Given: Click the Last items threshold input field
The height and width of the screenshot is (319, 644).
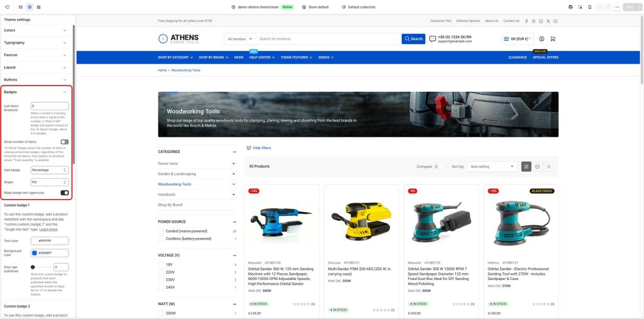Looking at the screenshot, I should (x=50, y=106).
